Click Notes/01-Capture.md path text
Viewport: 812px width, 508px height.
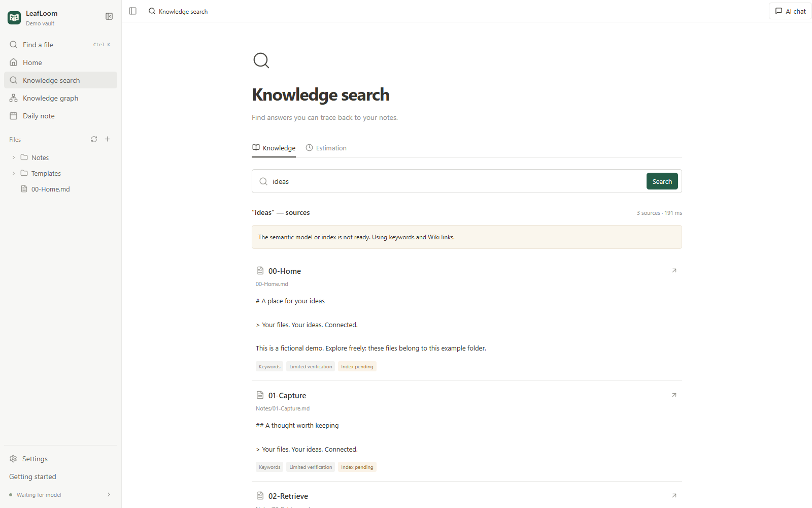283,408
